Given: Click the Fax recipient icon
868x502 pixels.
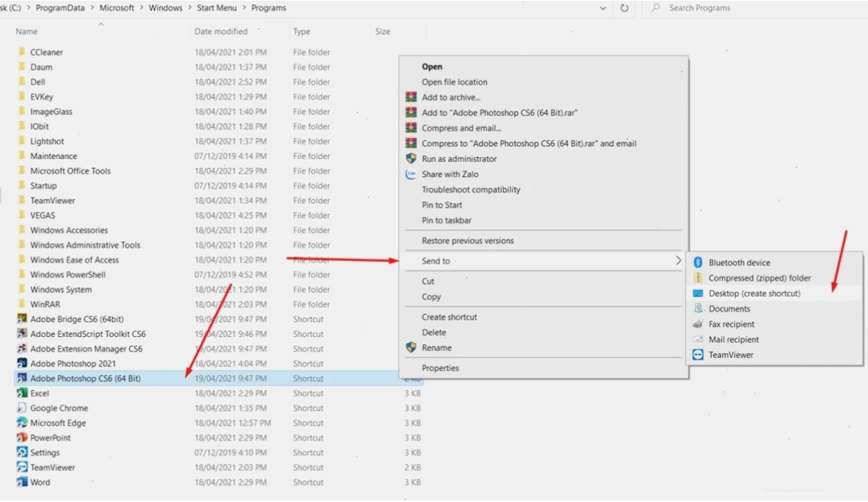Looking at the screenshot, I should point(698,324).
